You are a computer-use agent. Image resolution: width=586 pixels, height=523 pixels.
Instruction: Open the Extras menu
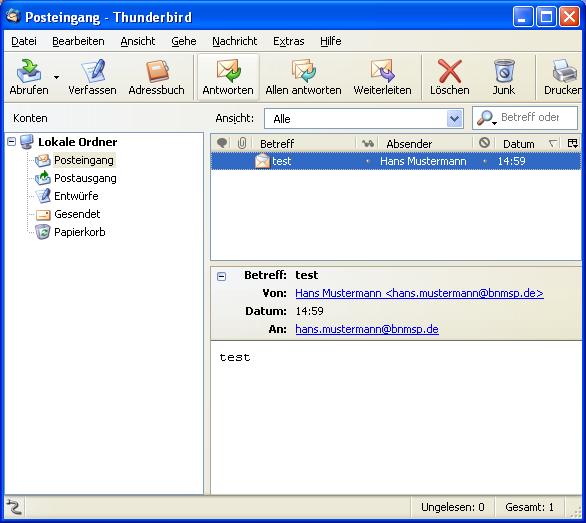289,41
